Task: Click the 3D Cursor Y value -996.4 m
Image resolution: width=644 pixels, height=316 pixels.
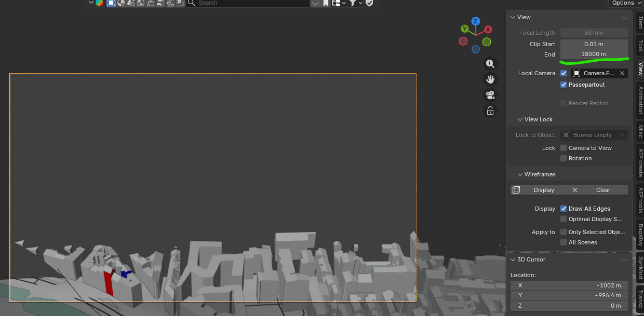Action: click(x=569, y=295)
